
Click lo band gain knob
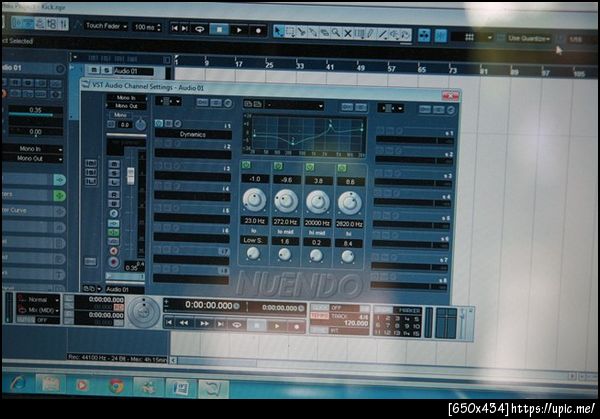pos(254,199)
